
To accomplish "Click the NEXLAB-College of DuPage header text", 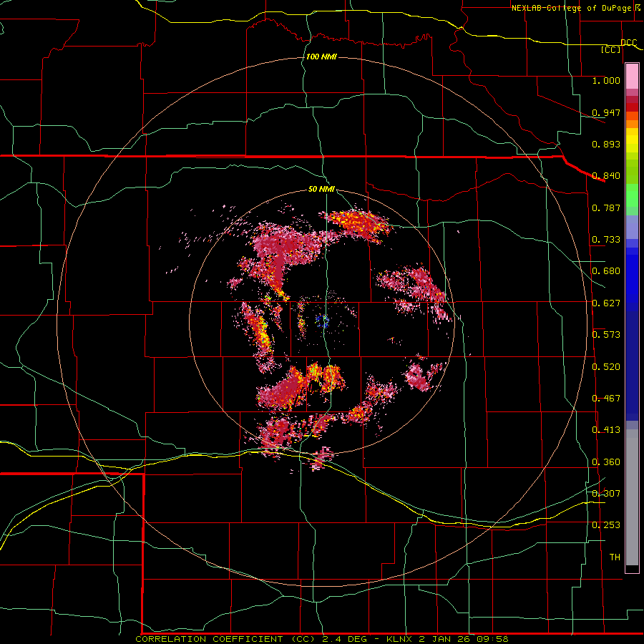I will coord(572,8).
